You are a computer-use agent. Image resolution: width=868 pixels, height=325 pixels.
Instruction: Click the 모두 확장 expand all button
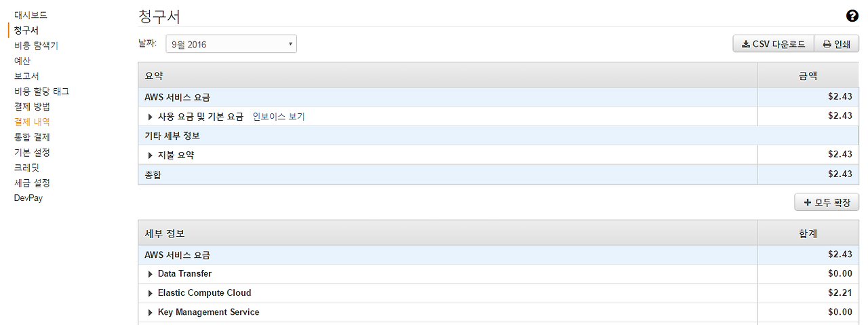click(x=827, y=202)
